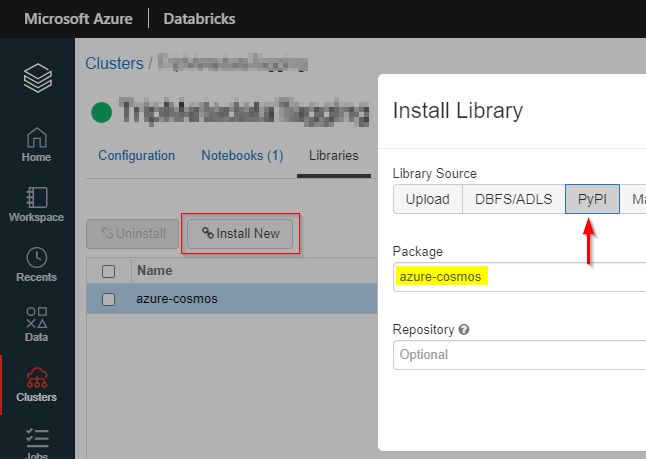Select Upload as library source

pyautogui.click(x=428, y=199)
